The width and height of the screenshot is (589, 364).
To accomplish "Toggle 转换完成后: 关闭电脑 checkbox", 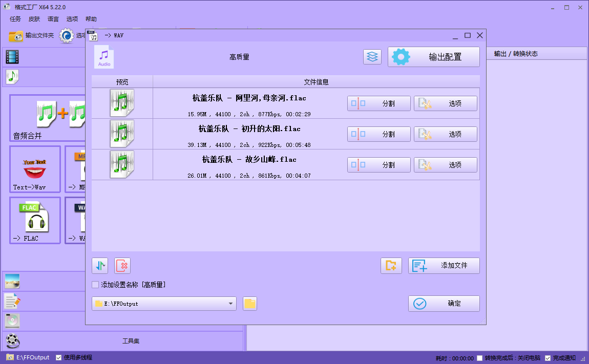I will pyautogui.click(x=480, y=358).
